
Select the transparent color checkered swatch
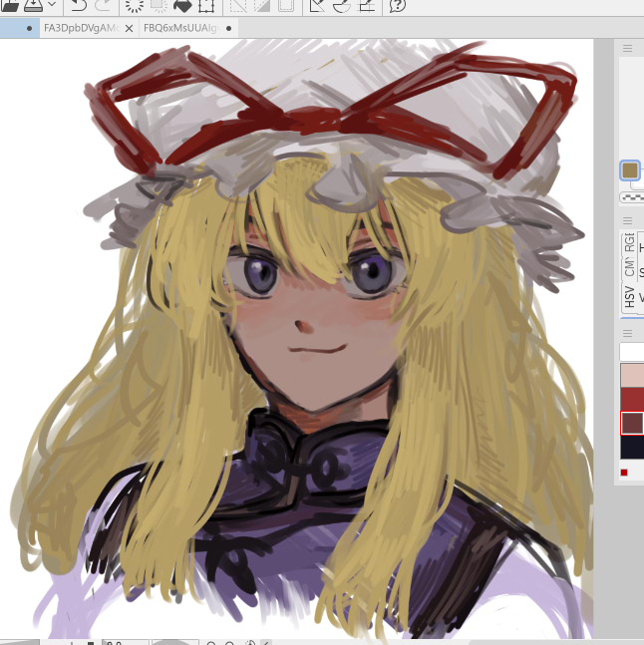(x=632, y=197)
